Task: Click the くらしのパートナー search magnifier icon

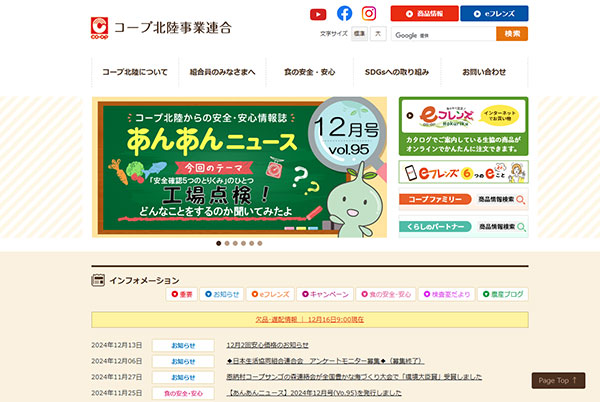Action: (521, 227)
